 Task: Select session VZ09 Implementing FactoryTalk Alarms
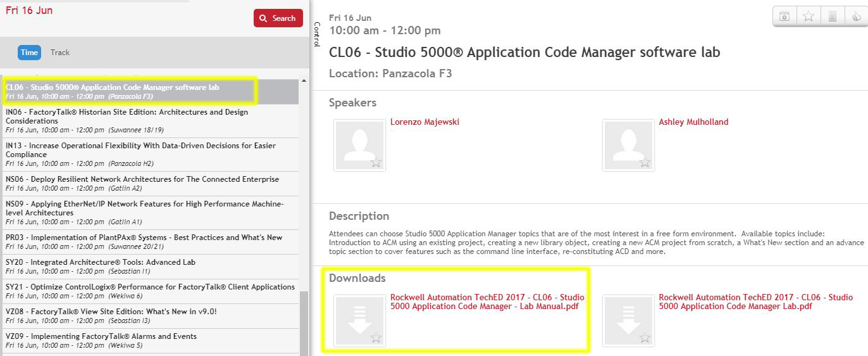pyautogui.click(x=151, y=341)
